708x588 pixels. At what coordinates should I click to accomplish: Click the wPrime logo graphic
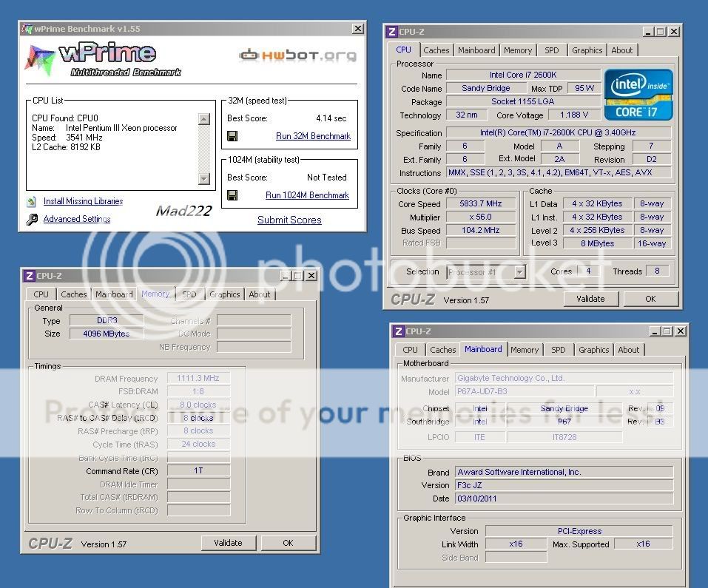pos(103,60)
